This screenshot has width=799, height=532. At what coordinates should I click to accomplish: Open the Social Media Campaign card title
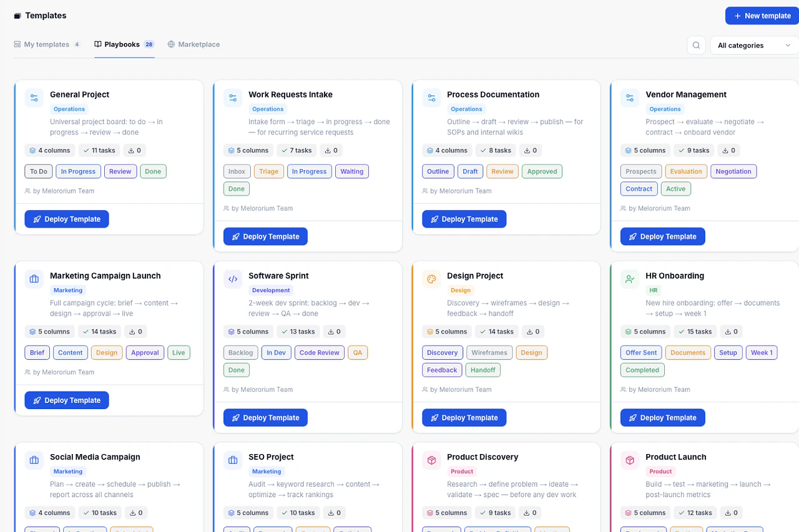tap(95, 457)
